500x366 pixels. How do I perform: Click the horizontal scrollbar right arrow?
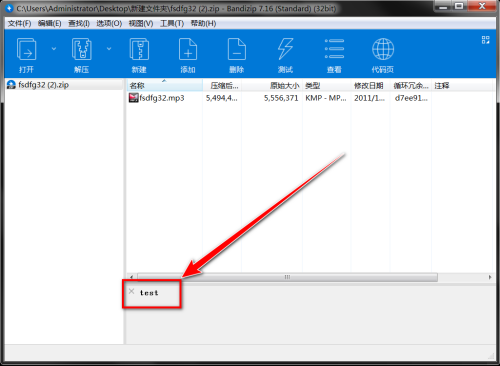[490, 277]
